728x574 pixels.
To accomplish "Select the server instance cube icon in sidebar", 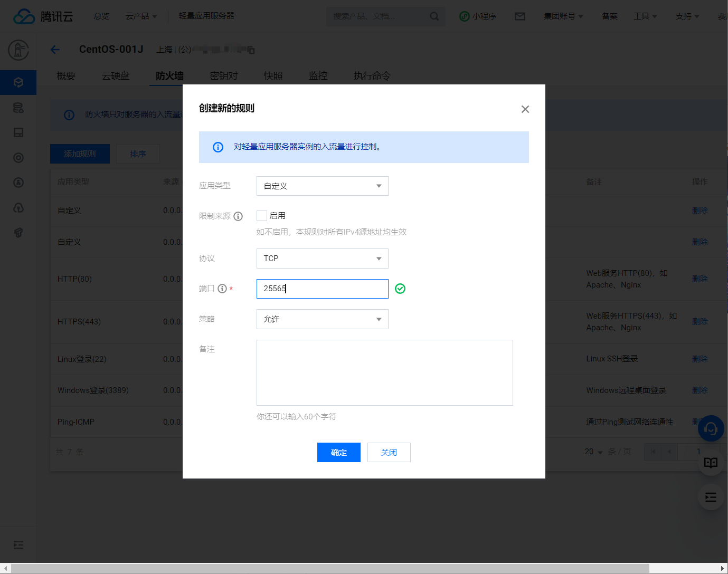I will [18, 82].
